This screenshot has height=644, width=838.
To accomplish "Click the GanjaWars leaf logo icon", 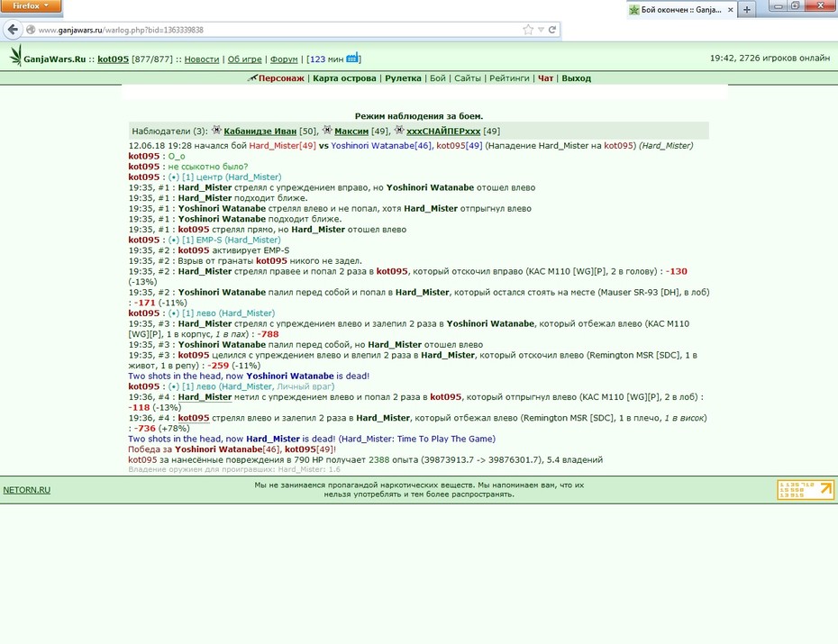I will tap(16, 55).
